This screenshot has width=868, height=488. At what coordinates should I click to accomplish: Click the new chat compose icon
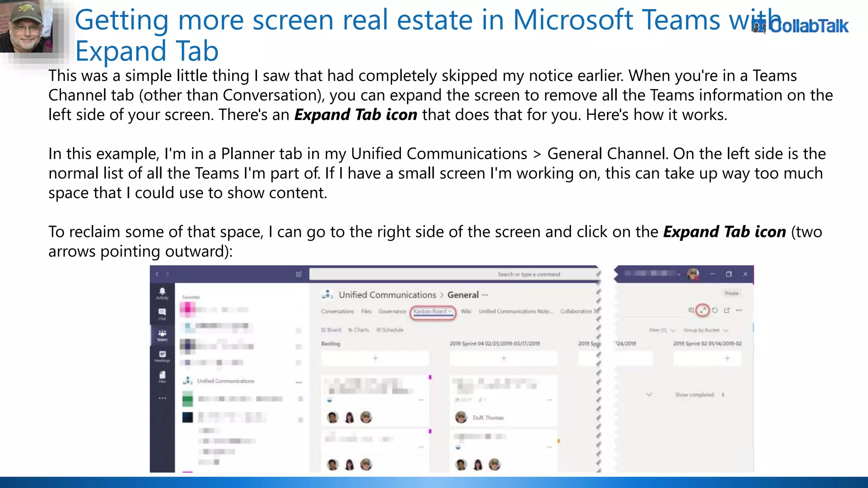tap(299, 274)
